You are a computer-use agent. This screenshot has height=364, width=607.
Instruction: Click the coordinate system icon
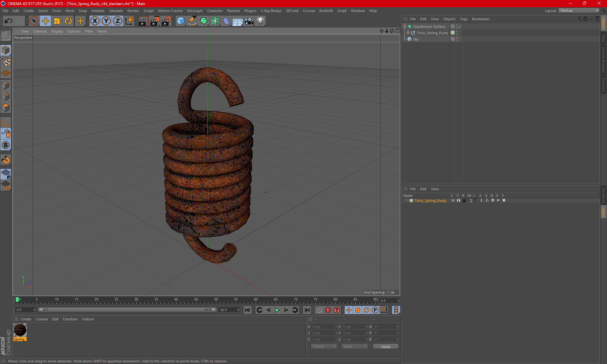pos(129,21)
